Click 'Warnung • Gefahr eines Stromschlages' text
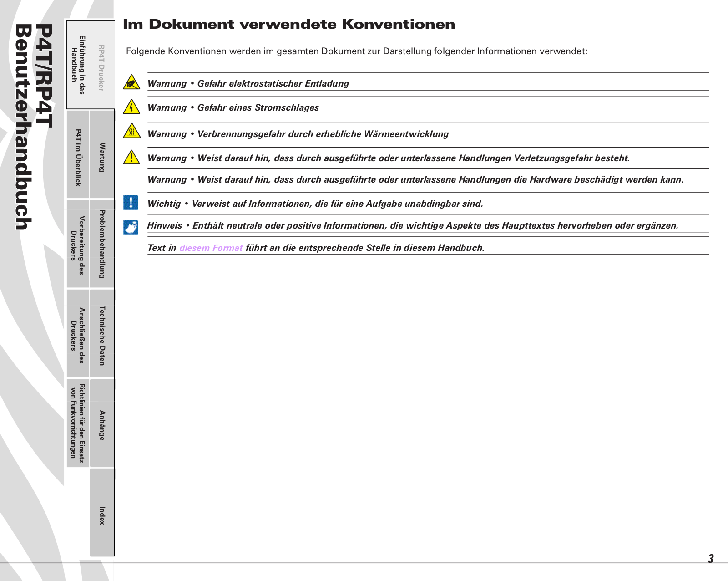 pyautogui.click(x=233, y=107)
